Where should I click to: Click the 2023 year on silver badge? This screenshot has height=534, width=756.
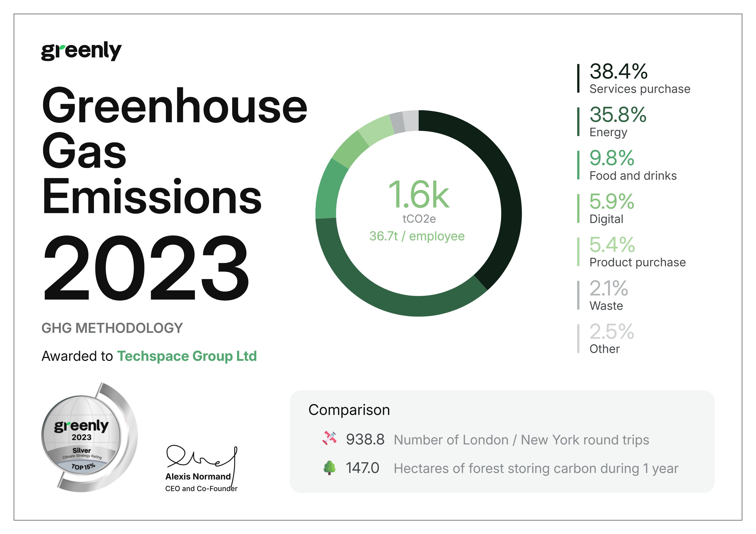pyautogui.click(x=82, y=437)
